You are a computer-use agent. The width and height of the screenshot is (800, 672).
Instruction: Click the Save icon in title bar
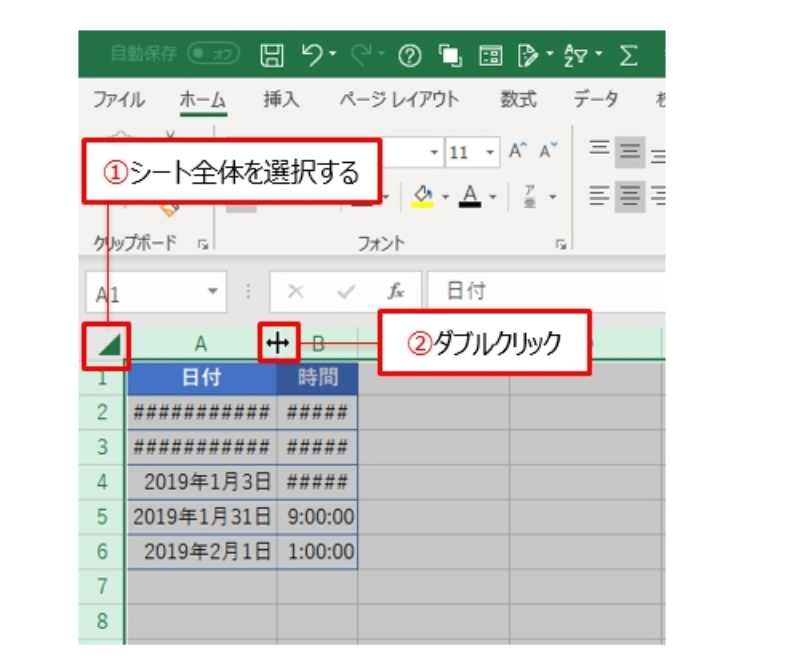tap(272, 55)
